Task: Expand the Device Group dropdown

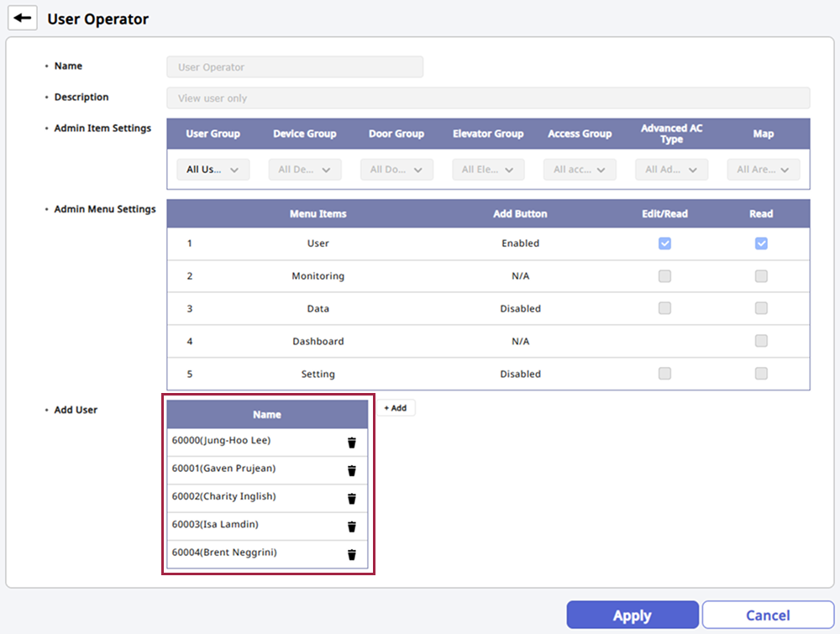Action: coord(304,170)
